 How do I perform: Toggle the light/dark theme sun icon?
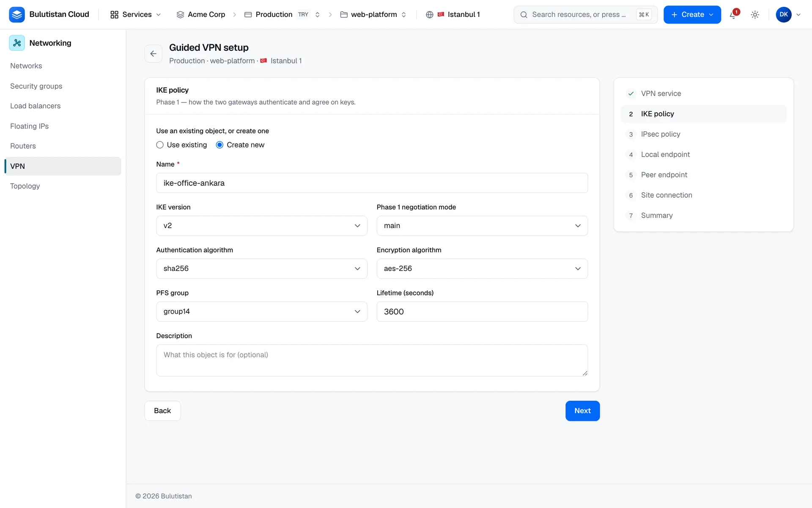(x=755, y=15)
